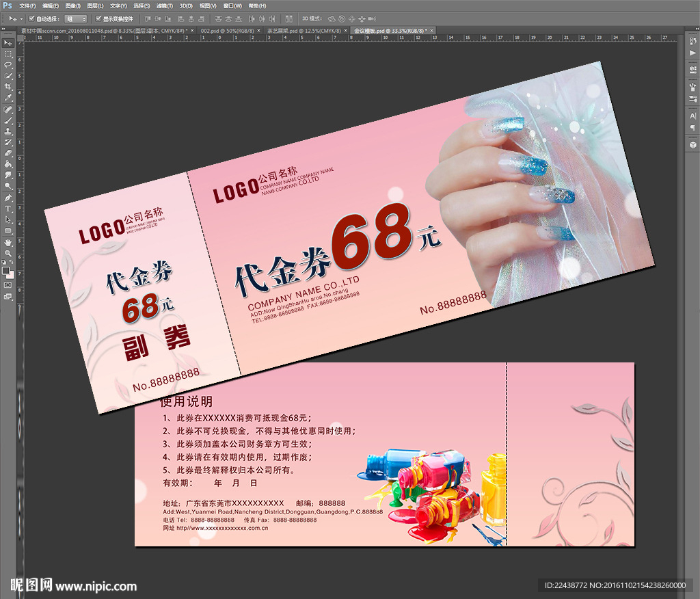
Task: Open the 编辑(E) menu
Action: pos(51,5)
